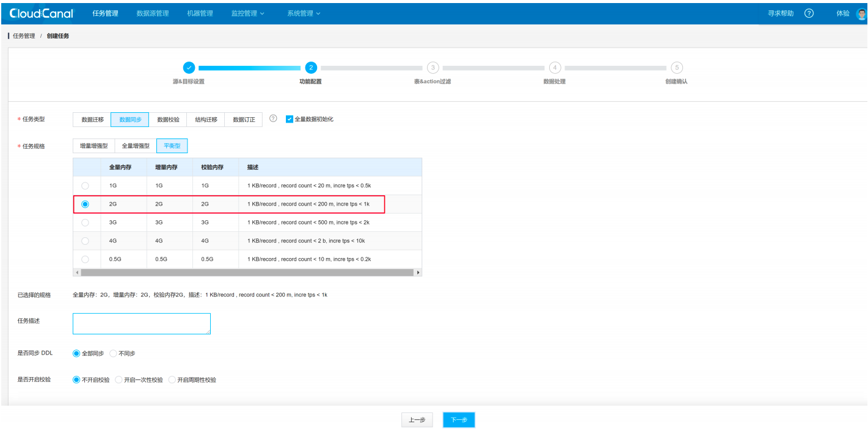Click the step 4 数据处理 circle
Viewport: 868px width, 432px height.
tap(555, 68)
